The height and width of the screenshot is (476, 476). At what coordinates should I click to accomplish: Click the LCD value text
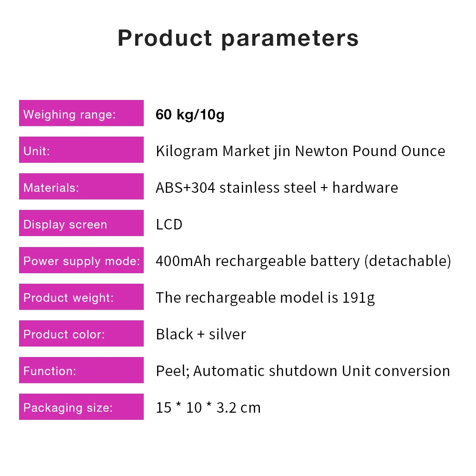pyautogui.click(x=169, y=225)
